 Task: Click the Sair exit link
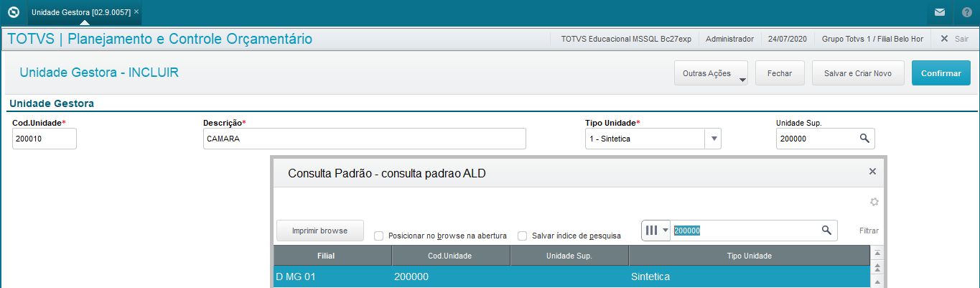[x=954, y=39]
